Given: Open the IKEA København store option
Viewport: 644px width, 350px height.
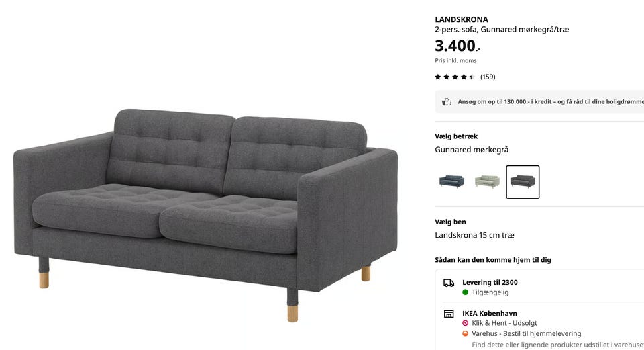Looking at the screenshot, I should pyautogui.click(x=490, y=314).
